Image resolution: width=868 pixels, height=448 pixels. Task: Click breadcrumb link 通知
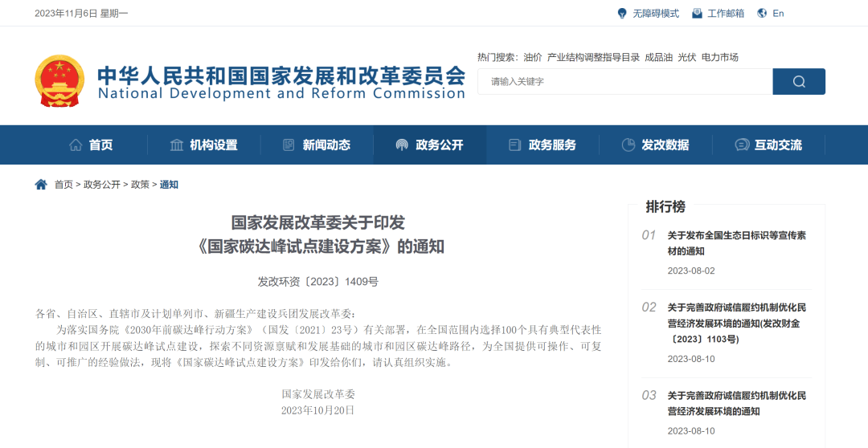coord(169,185)
